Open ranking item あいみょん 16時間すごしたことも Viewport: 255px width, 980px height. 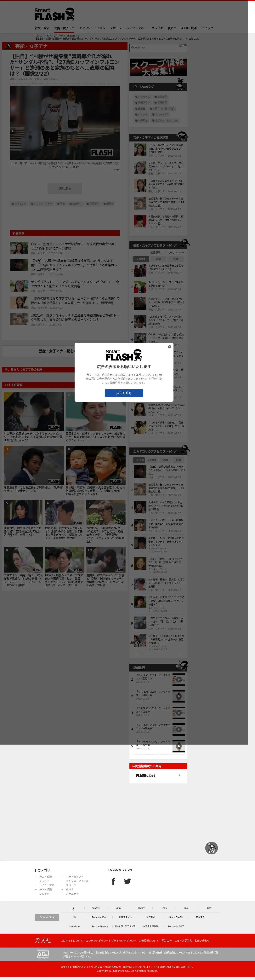pos(166,267)
